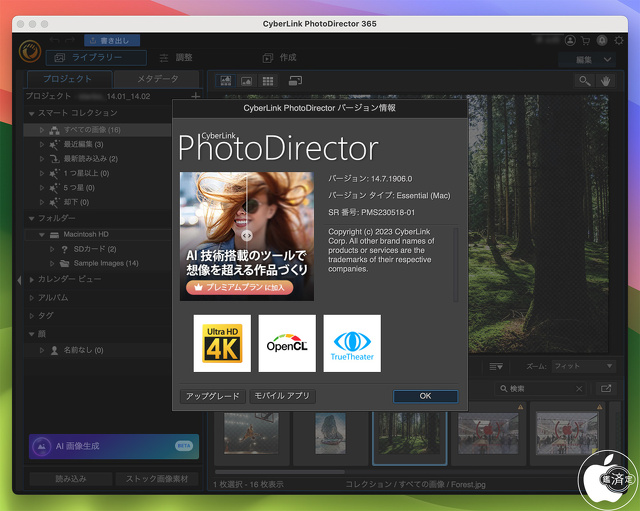Image resolution: width=640 pixels, height=511 pixels.
Task: Click copyright text scrollbar in dialog
Action: tap(456, 264)
